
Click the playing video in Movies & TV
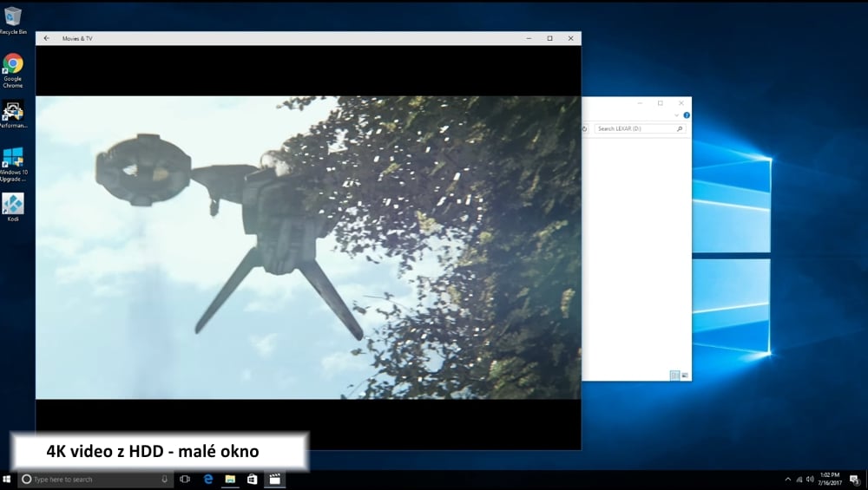[x=308, y=247]
